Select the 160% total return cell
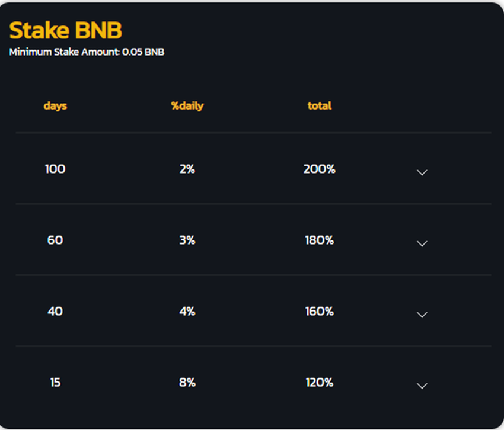 click(319, 312)
